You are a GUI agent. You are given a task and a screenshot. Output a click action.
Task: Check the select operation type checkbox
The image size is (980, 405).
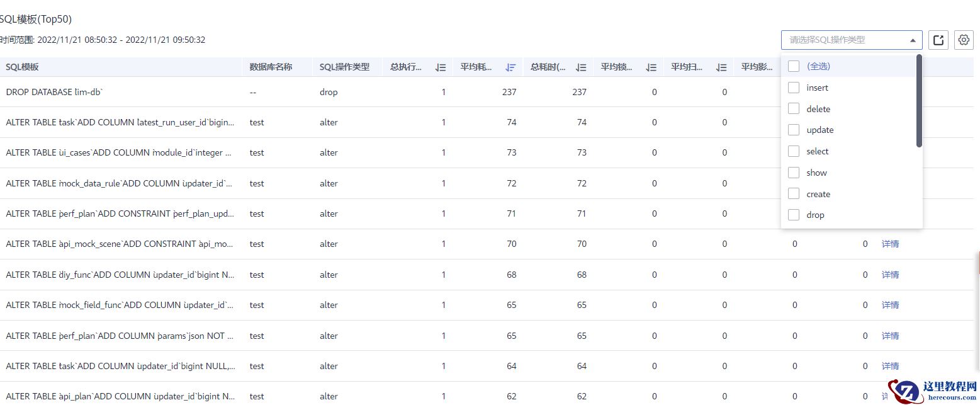[x=794, y=151]
